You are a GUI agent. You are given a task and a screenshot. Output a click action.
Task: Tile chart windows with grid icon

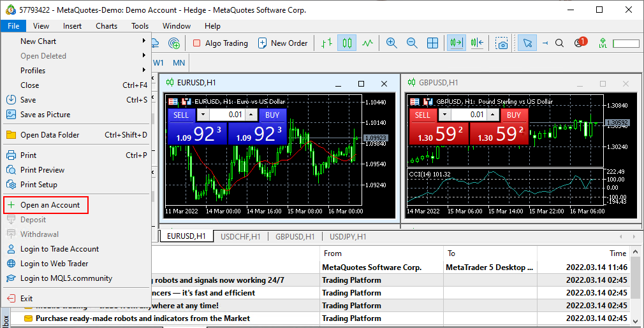click(432, 43)
